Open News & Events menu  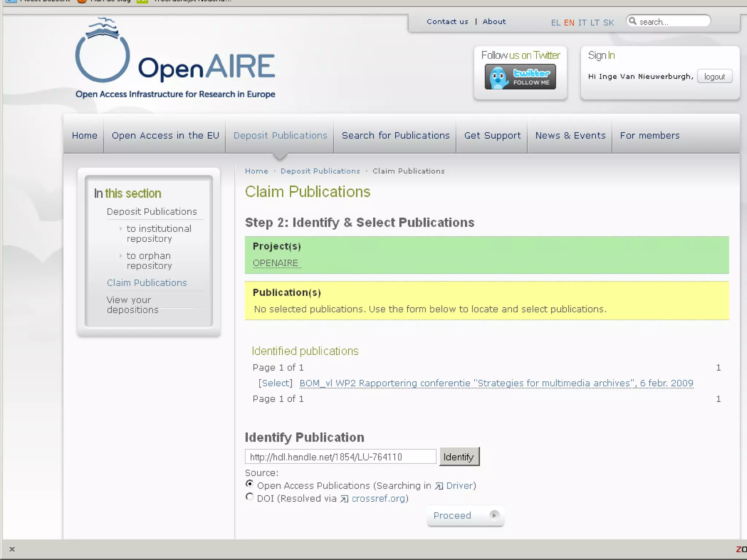point(570,135)
